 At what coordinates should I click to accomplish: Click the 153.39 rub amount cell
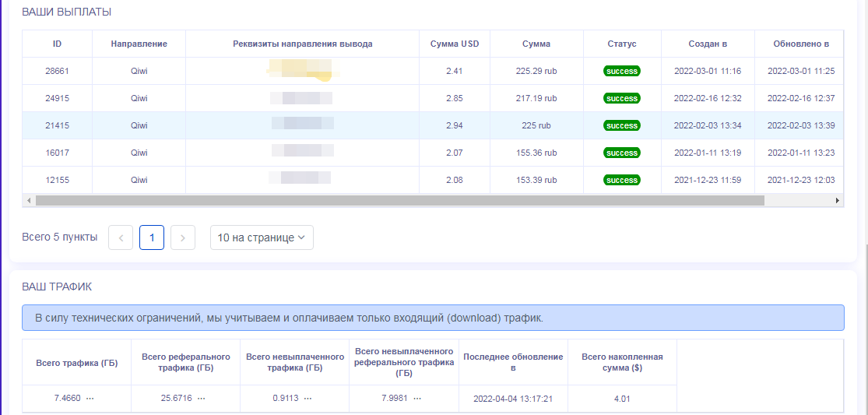[536, 181]
